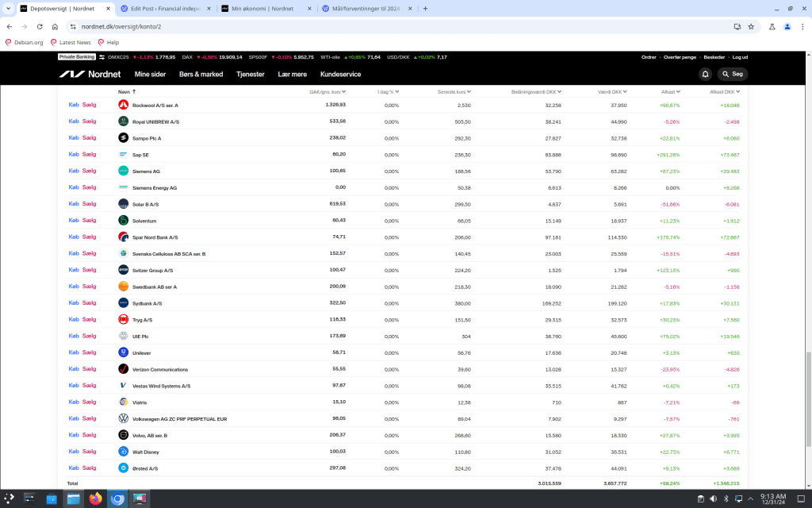Switch to the Min økonomi | Nordnet tab
Image resolution: width=812 pixels, height=508 pixels.
262,8
